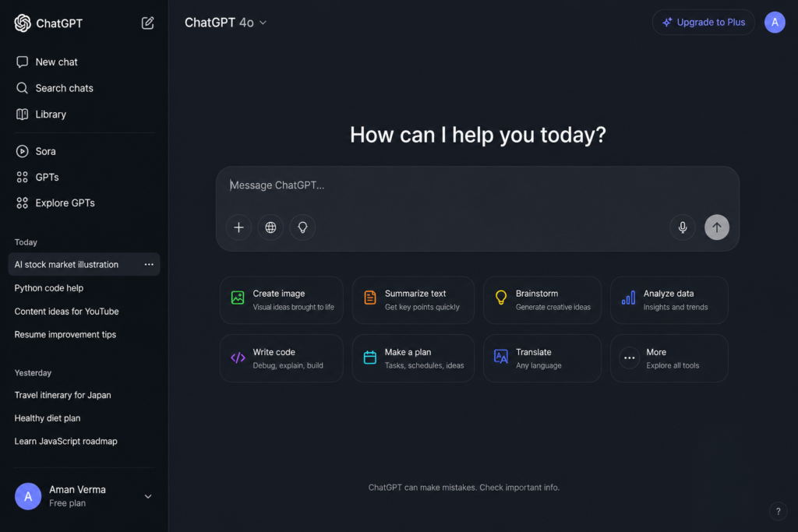Screen dimensions: 798x532
Task: Open the Python code help chat
Action: (x=49, y=288)
